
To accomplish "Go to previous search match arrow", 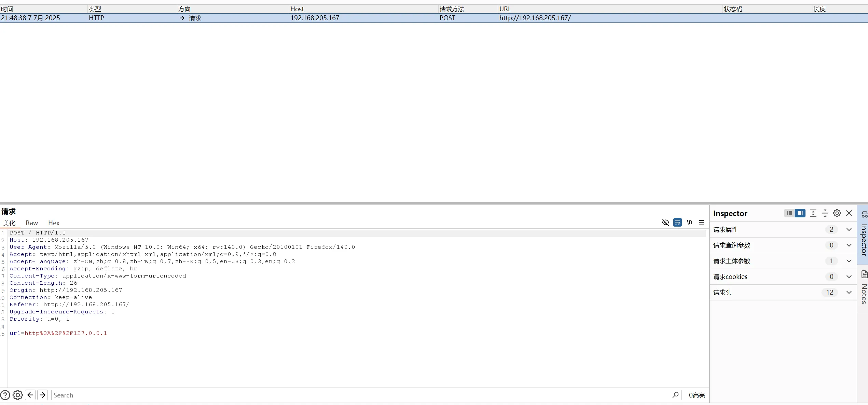I will pyautogui.click(x=30, y=395).
